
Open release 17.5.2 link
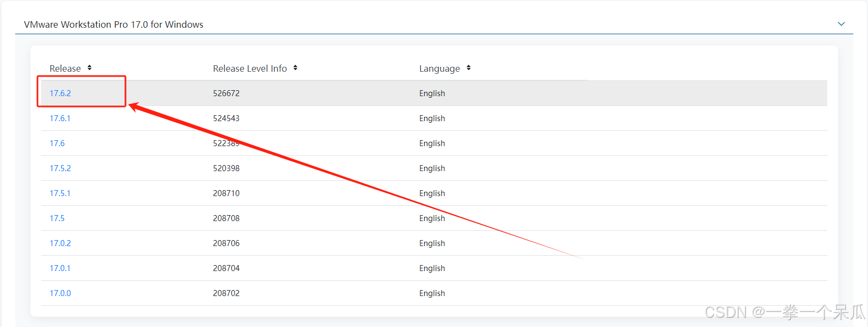point(60,168)
